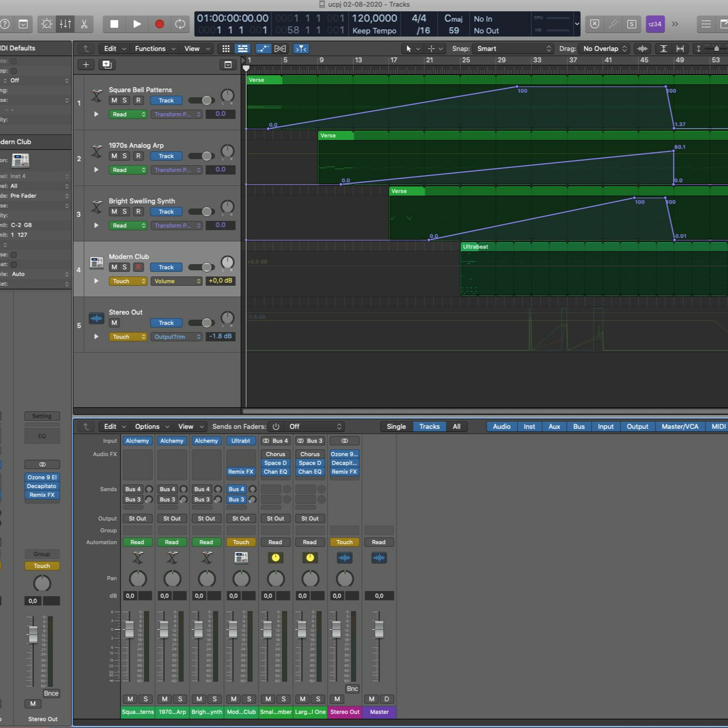Open Drag No Overlap dropdown

click(604, 49)
